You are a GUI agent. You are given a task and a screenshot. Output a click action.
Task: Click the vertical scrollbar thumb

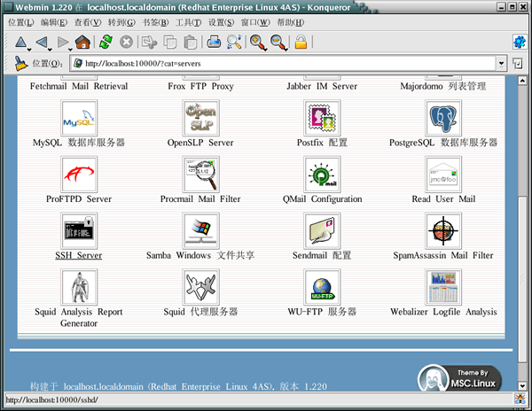522,278
